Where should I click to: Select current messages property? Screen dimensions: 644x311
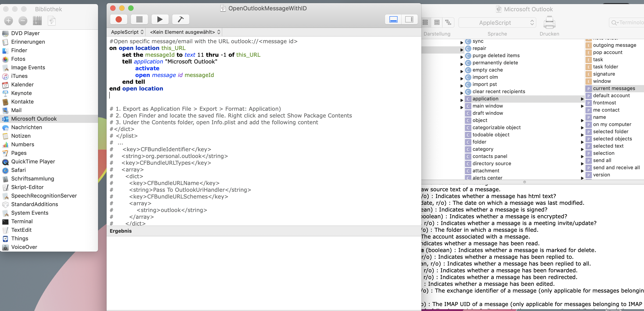pos(614,88)
